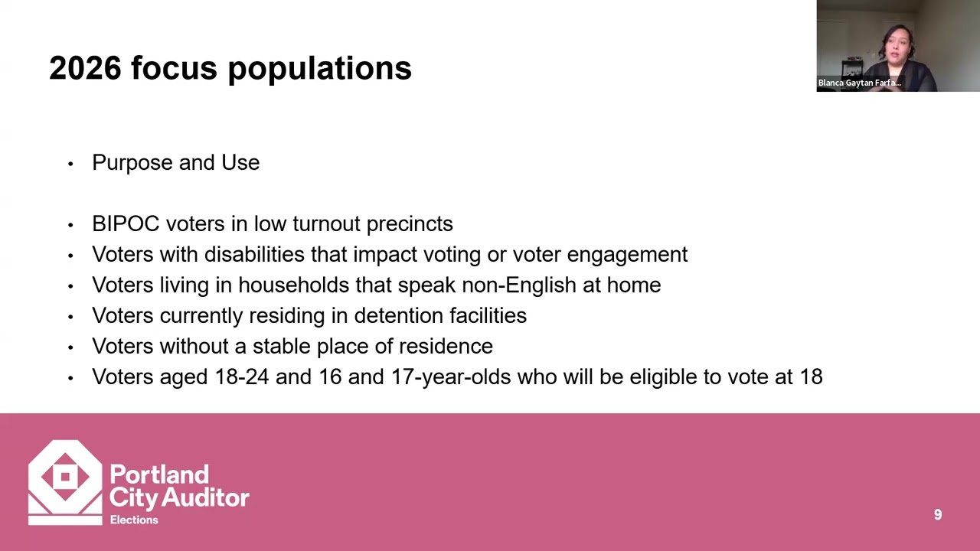
Task: Click the voters aged 18-24 bullet text
Action: coord(457,377)
